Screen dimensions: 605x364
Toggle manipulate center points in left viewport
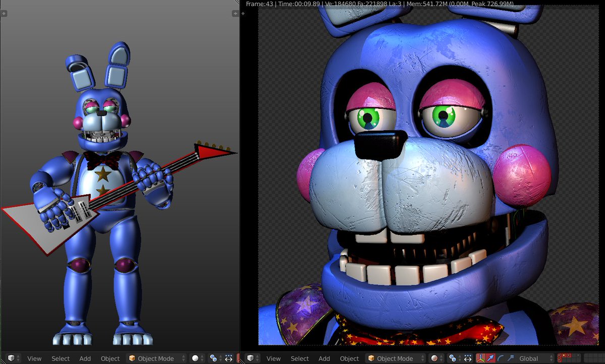coord(229,358)
